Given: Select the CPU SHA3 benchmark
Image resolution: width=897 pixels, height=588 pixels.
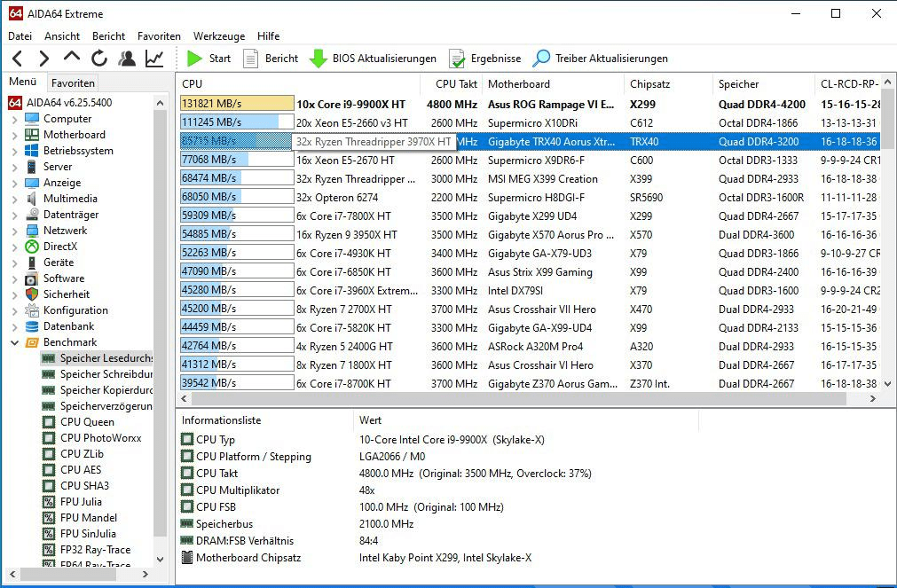Looking at the screenshot, I should pyautogui.click(x=75, y=486).
